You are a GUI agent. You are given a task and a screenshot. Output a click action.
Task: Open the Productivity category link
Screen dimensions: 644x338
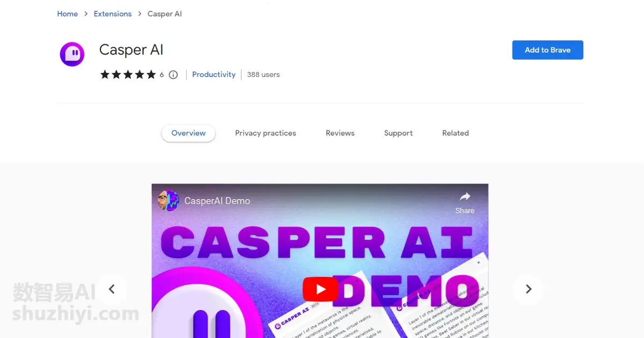214,75
